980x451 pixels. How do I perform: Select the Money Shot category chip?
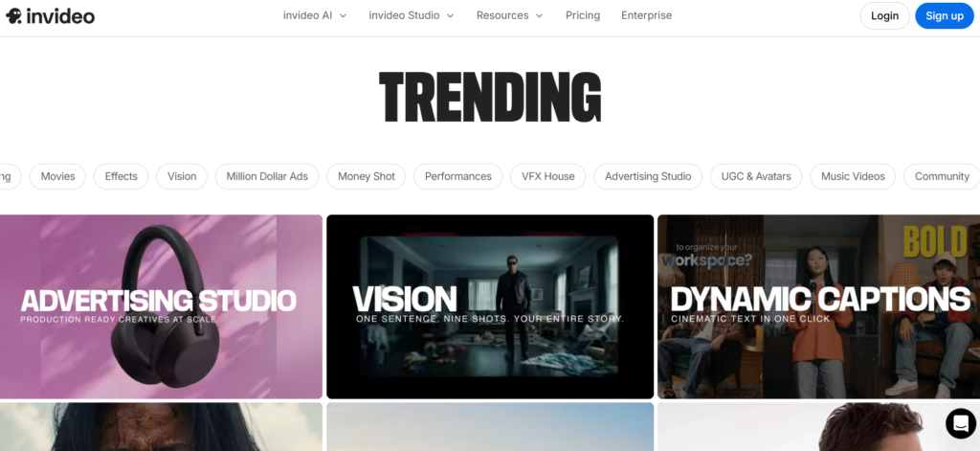click(367, 176)
